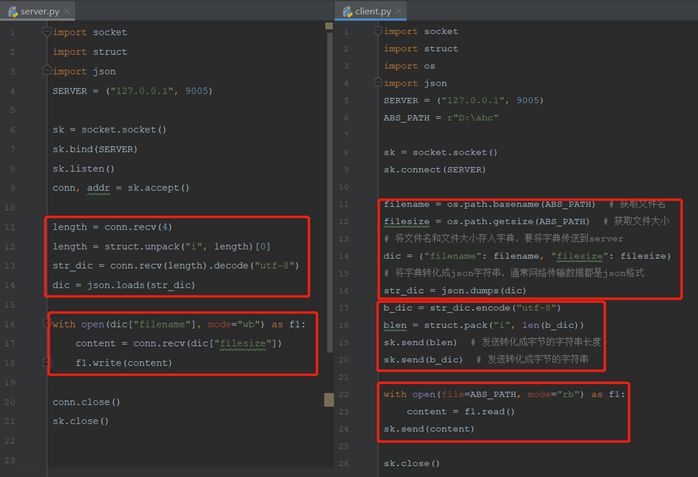This screenshot has width=698, height=477.
Task: Click fold end marker at server.py line 3
Action: click(47, 70)
